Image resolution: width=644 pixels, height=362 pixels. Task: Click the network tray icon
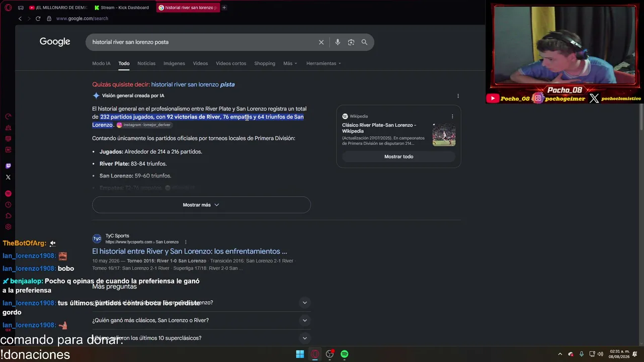(x=592, y=354)
